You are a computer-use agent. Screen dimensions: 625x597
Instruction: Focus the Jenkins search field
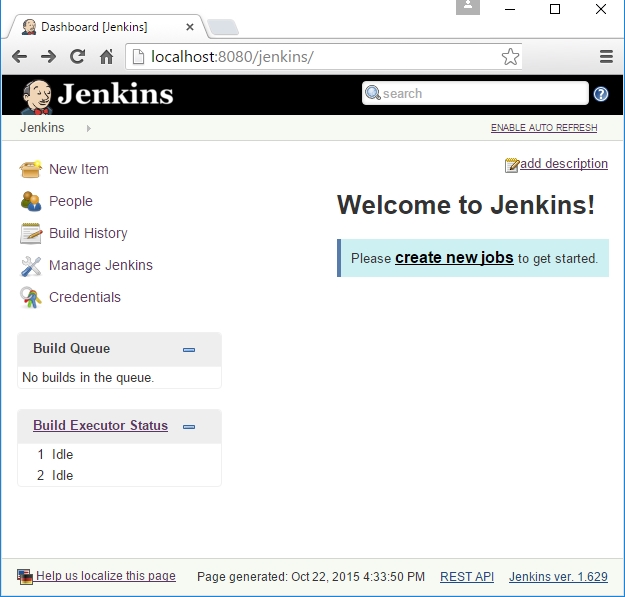pos(475,93)
